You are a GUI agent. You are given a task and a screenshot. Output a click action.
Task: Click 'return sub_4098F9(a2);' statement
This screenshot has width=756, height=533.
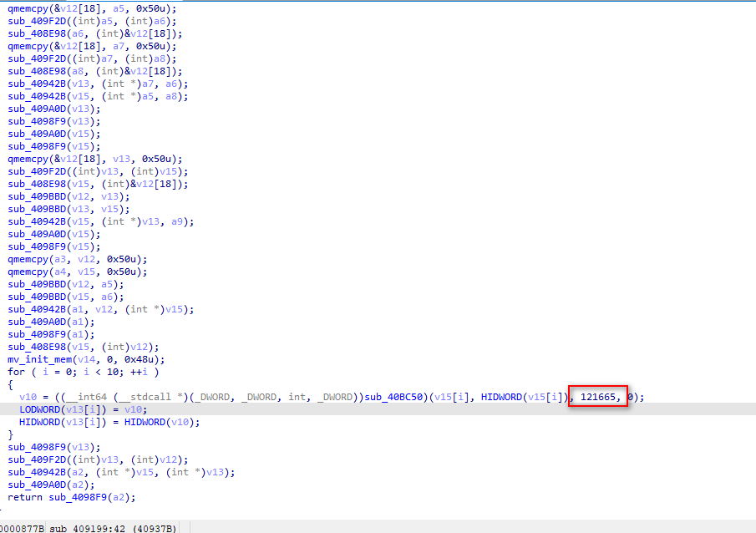(72, 497)
